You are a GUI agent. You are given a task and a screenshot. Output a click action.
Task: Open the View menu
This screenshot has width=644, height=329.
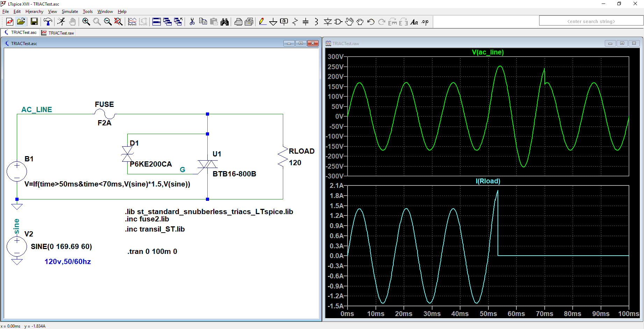pos(52,12)
